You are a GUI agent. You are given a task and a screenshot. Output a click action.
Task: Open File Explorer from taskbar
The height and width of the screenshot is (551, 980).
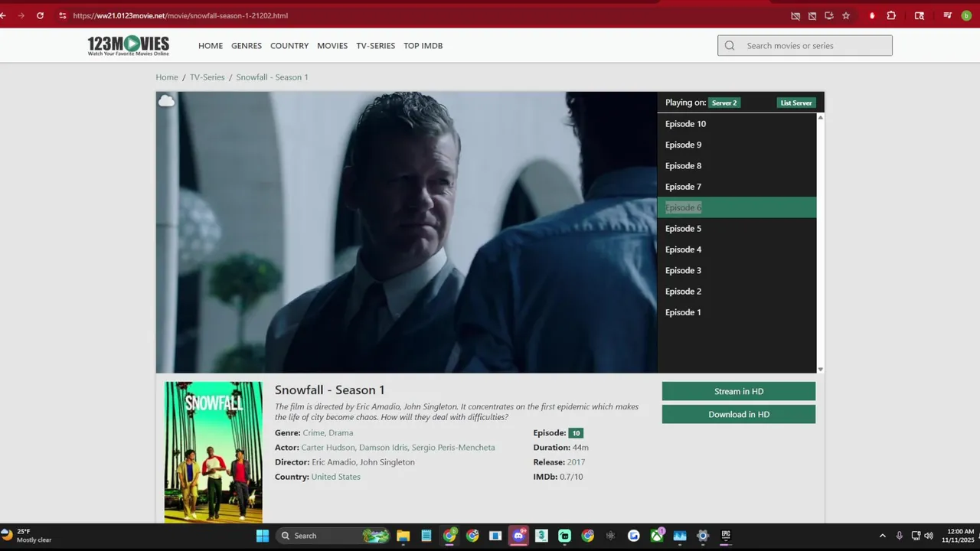pos(403,536)
